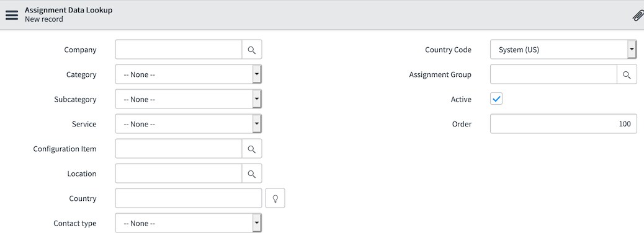Open Configuration Item lookup magnifier

252,149
